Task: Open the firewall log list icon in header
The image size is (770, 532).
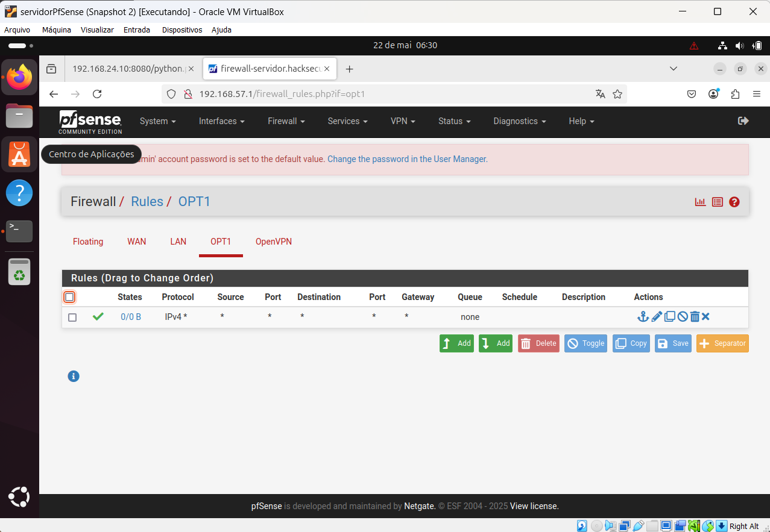Action: 717,202
